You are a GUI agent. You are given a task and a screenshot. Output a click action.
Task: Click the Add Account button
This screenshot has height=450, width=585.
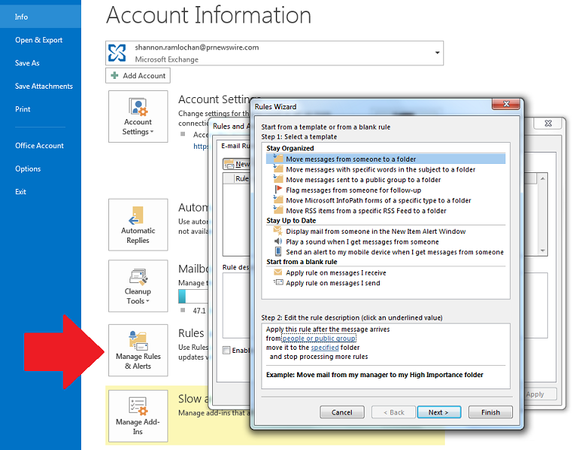138,75
